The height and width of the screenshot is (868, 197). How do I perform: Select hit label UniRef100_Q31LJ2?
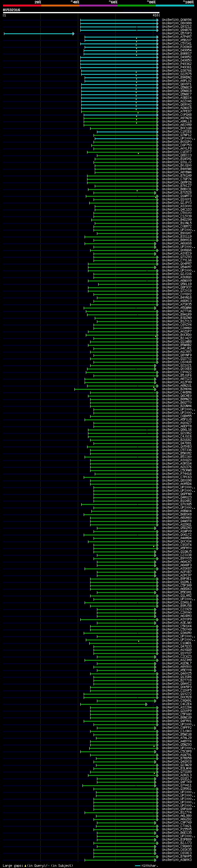[177, 162]
